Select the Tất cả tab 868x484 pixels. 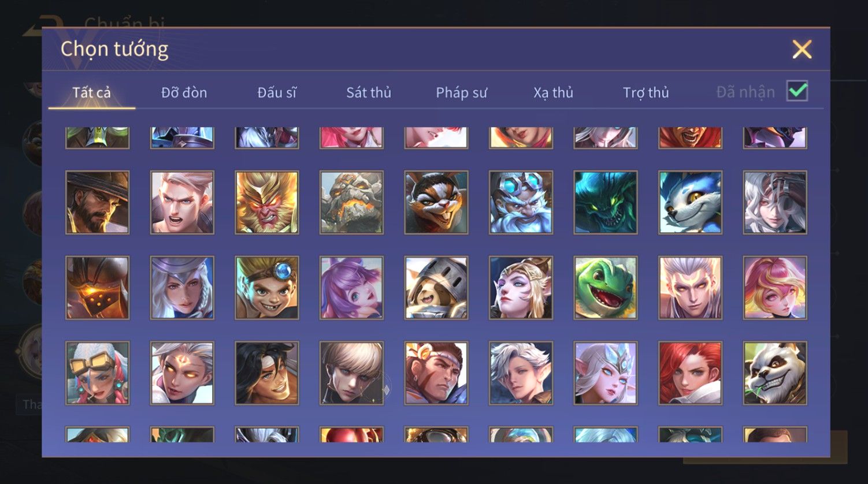[91, 92]
